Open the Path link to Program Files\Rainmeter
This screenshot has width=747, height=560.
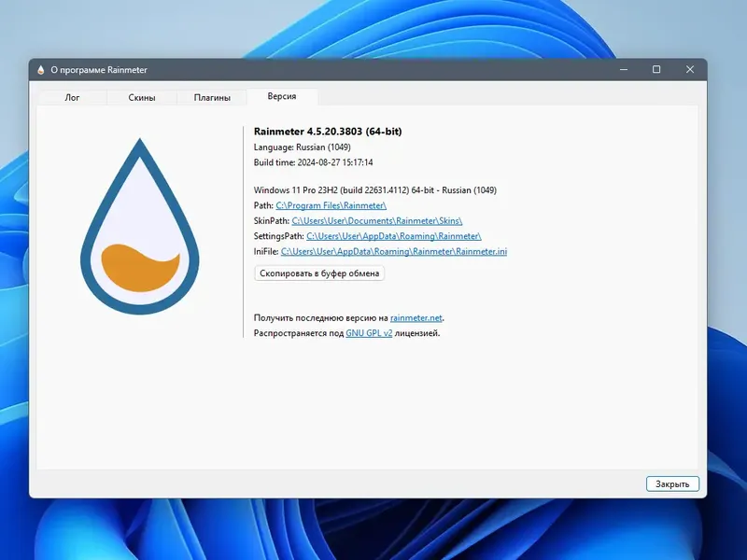click(x=332, y=204)
